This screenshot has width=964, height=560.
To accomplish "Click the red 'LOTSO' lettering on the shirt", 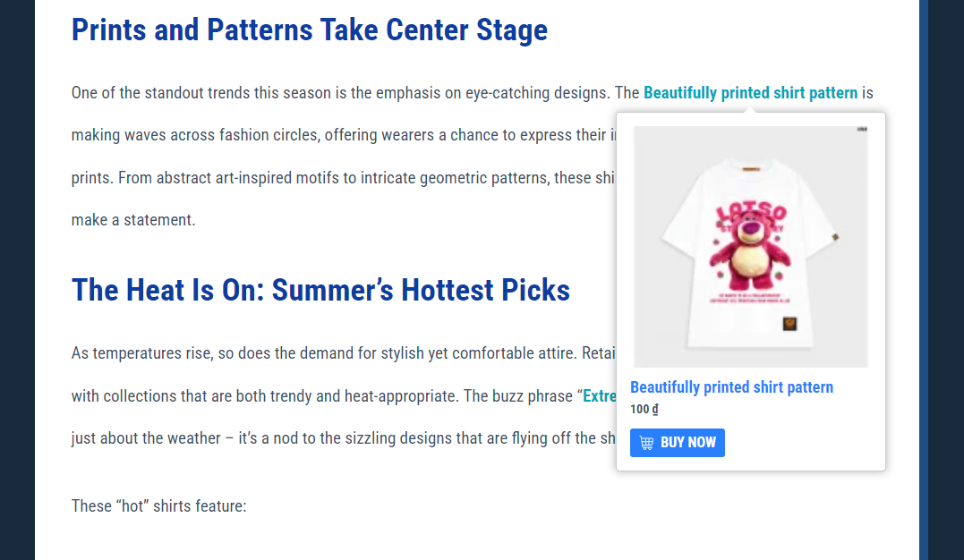I will 751,213.
